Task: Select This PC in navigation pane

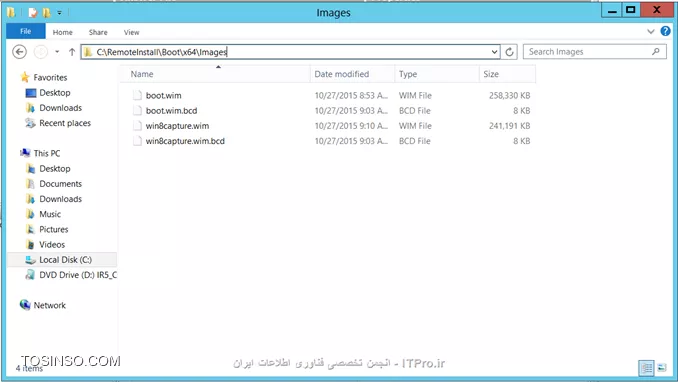Action: pos(47,153)
